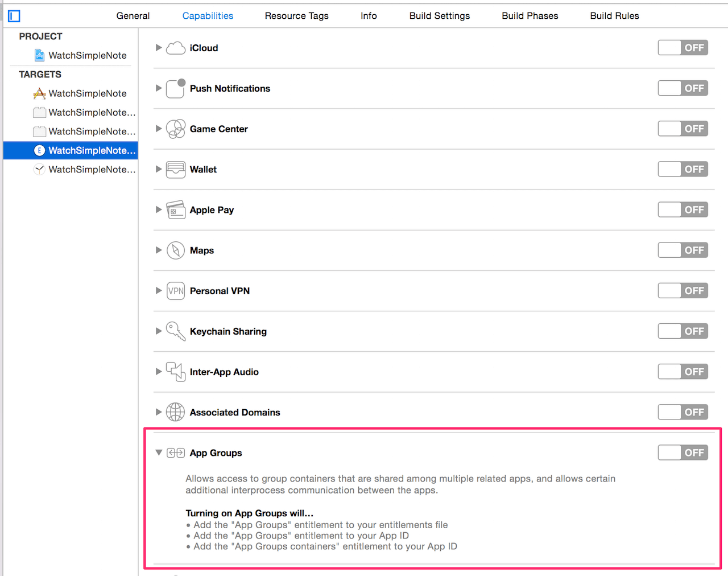
Task: Click the Personal VPN icon
Action: tap(175, 291)
